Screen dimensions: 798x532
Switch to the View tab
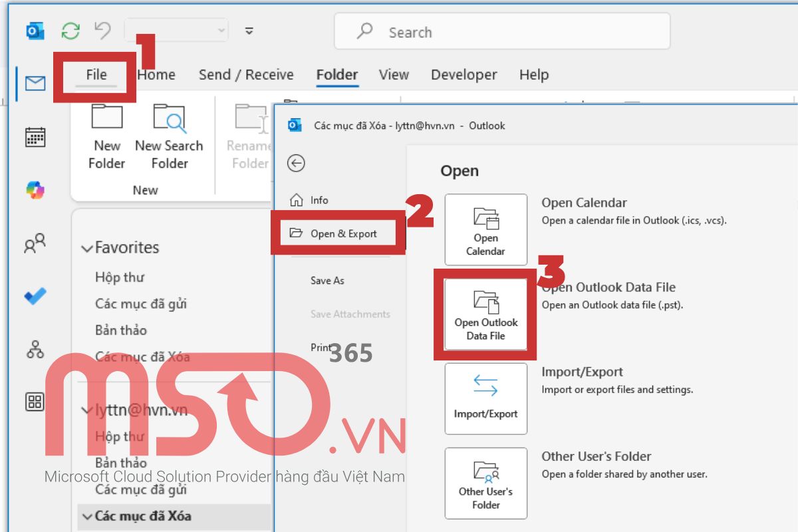[394, 74]
